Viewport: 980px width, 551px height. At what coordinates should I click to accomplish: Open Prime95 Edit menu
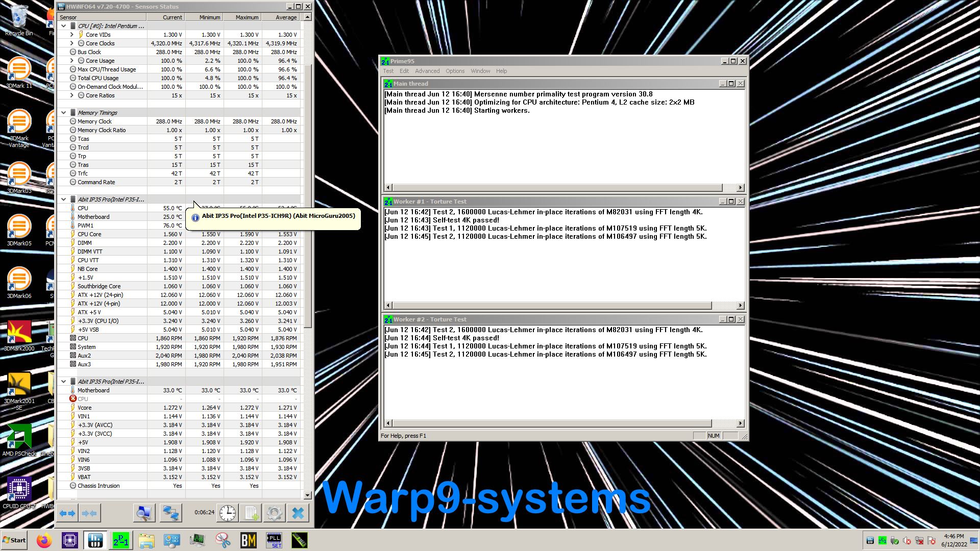[x=404, y=71]
